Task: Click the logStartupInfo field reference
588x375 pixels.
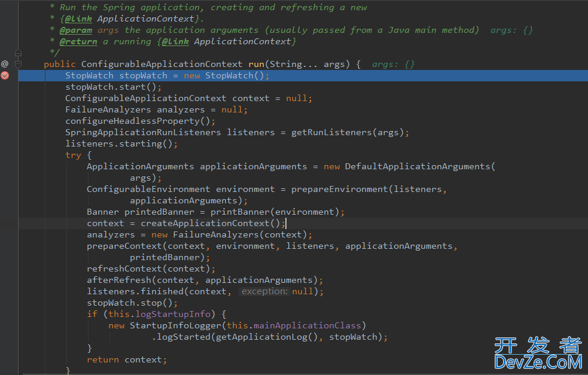Action: (173, 314)
